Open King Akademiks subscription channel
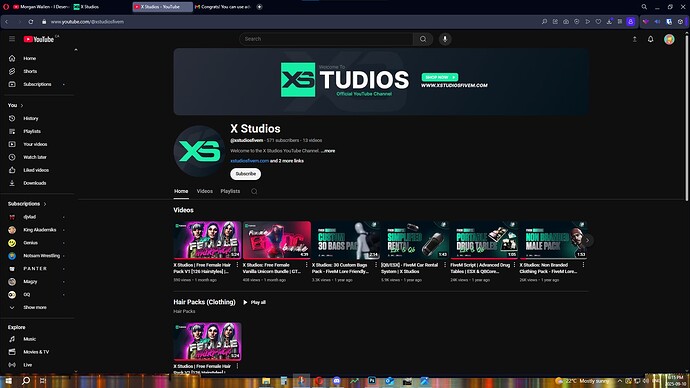This screenshot has height=388, width=690. coord(39,230)
